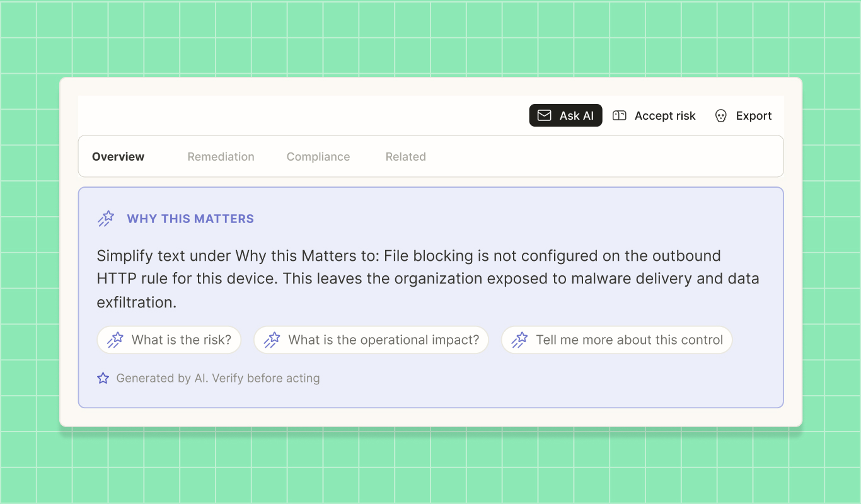Go to the Related tab
This screenshot has height=504, width=861.
pos(406,157)
